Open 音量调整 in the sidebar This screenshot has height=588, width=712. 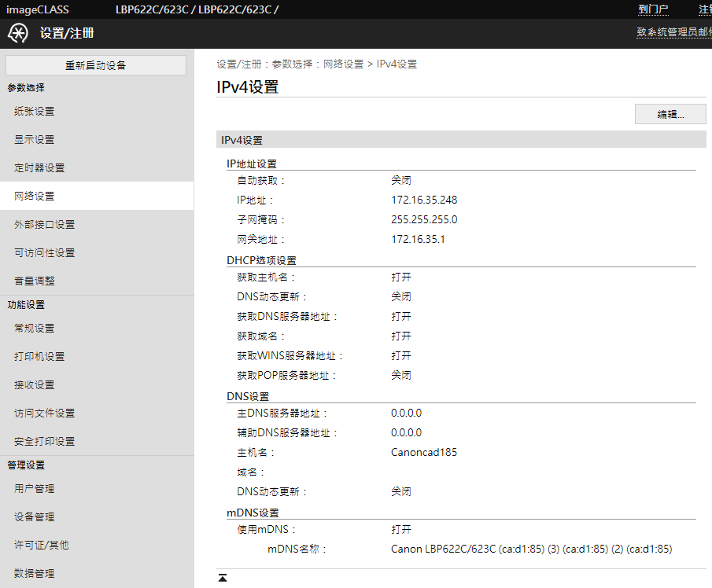coord(97,281)
